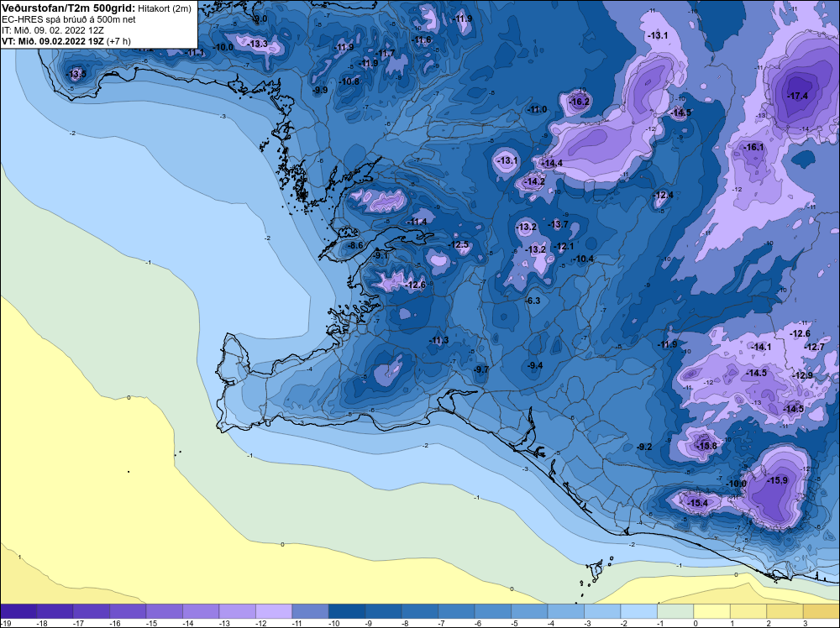The height and width of the screenshot is (628, 840).
Task: Click the title 'Veðurstofan/T2m 500grid:'
Action: (69, 8)
